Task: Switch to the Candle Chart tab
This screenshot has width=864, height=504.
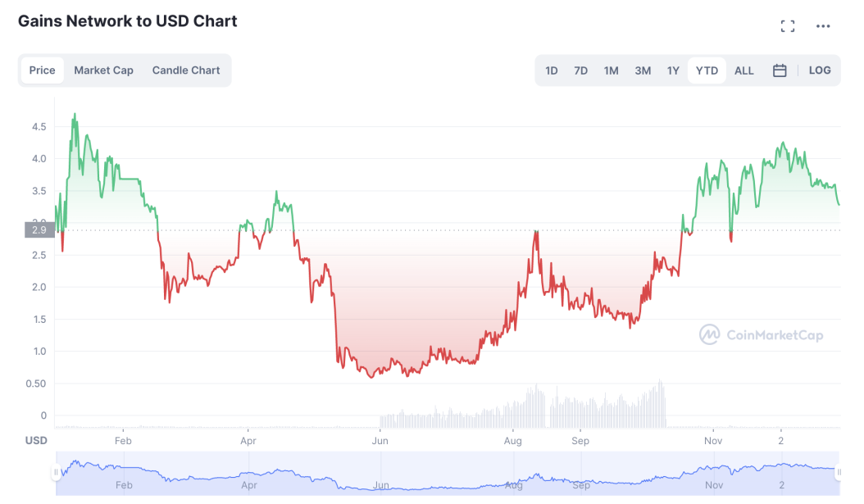Action: tap(186, 70)
